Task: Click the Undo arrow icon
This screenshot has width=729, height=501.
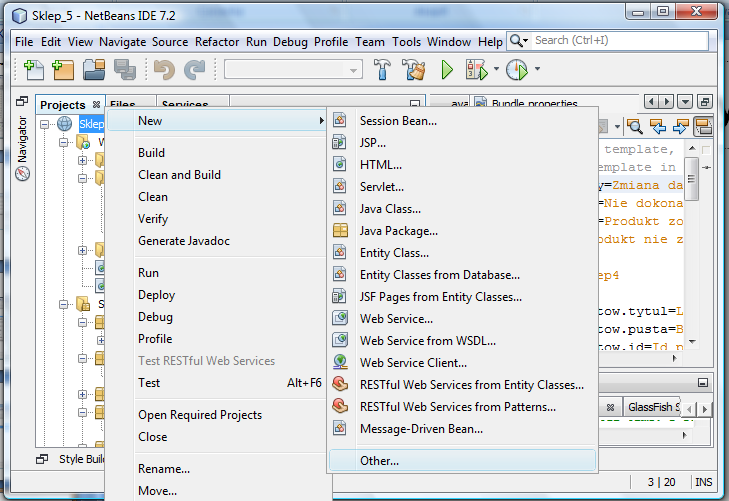Action: click(164, 70)
